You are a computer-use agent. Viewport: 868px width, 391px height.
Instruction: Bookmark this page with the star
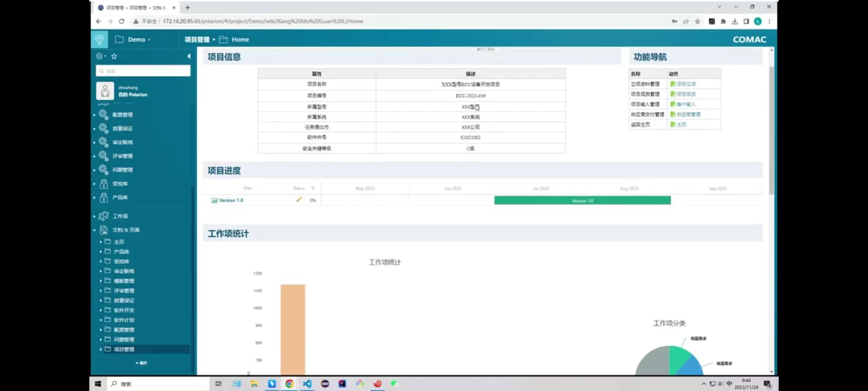point(697,21)
